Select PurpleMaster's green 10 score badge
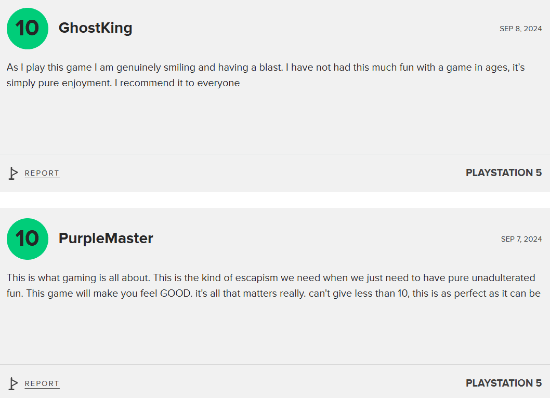Image resolution: width=550 pixels, height=398 pixels. [27, 239]
